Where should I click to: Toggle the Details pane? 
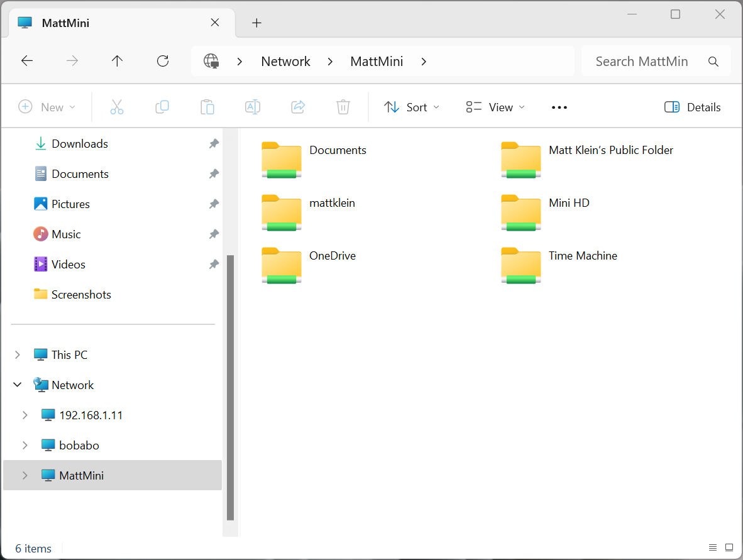pos(693,107)
